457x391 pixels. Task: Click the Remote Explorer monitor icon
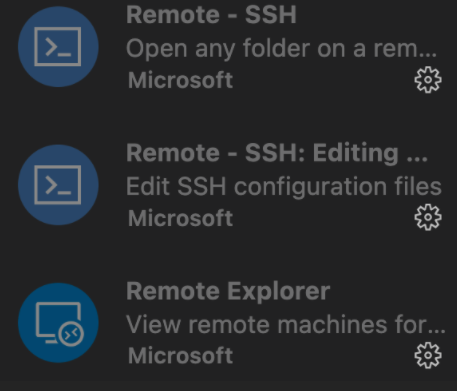point(58,323)
